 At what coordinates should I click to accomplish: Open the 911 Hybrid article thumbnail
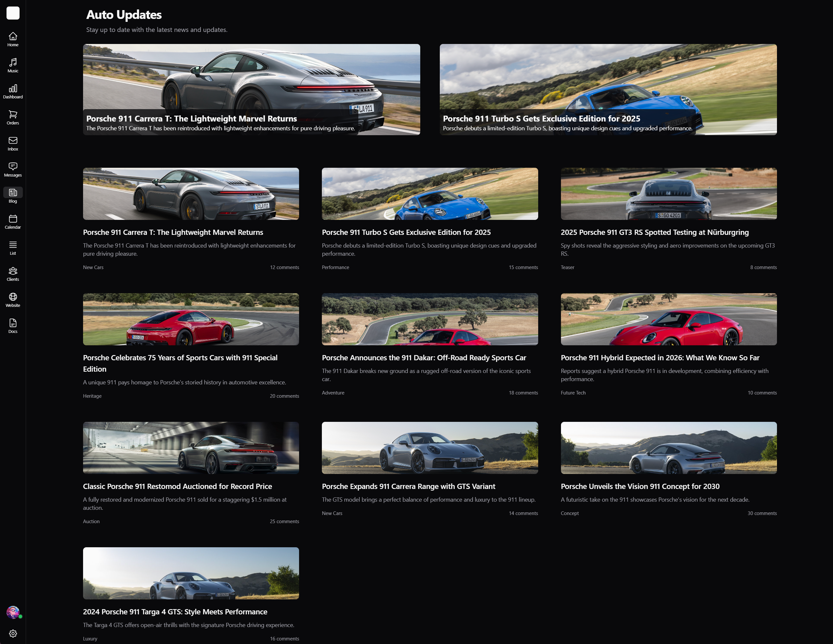(x=668, y=319)
